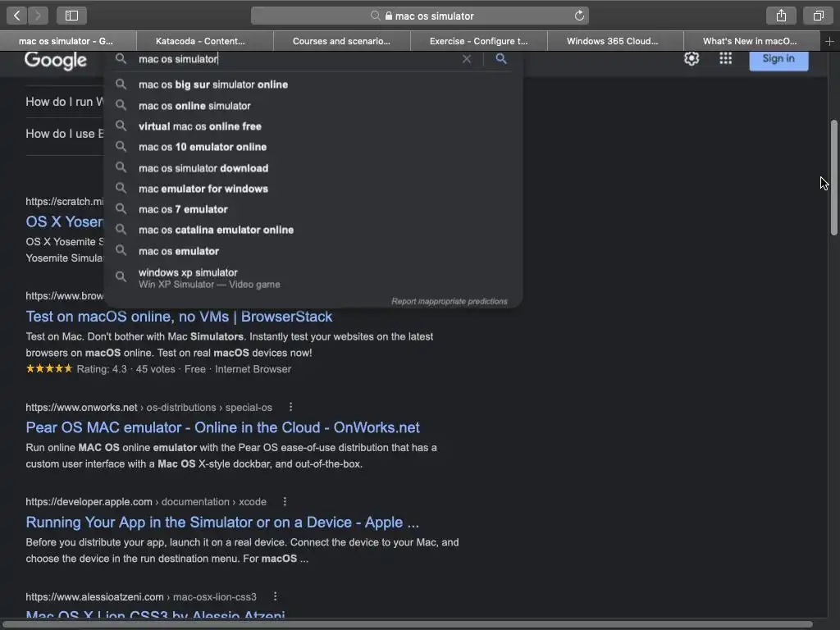
Task: Choose suggestion mac os emulator
Action: (x=313, y=251)
